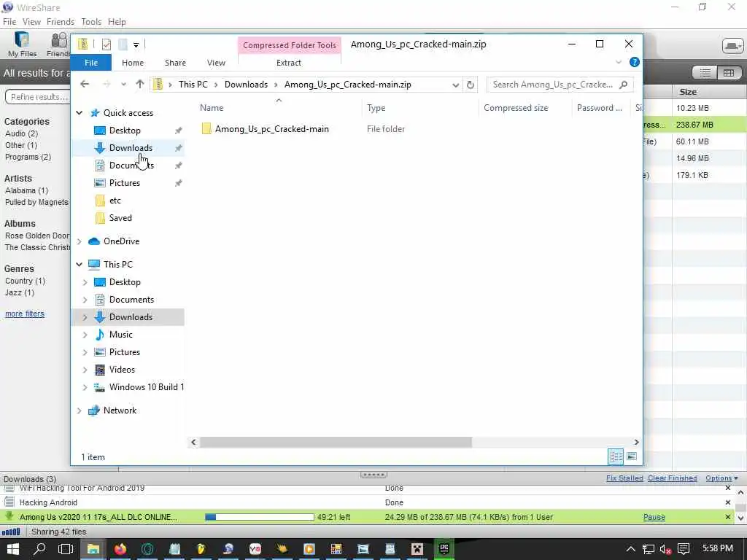The width and height of the screenshot is (747, 560).
Task: Open Task View in the taskbar
Action: [x=65, y=550]
